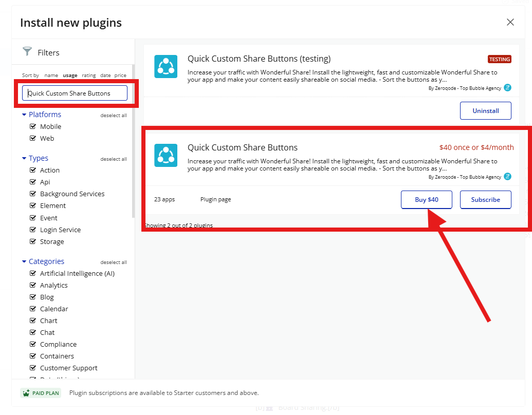
Task: Click the Filters funnel icon
Action: point(27,51)
